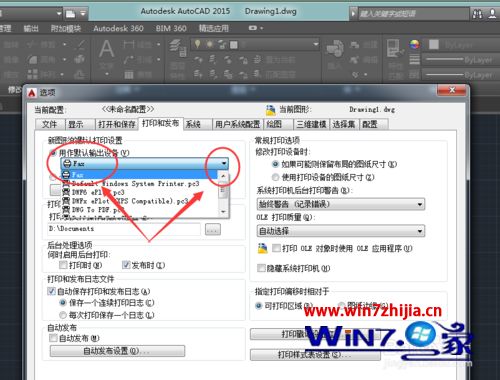Click the printer list scrollbar down arrow
Image resolution: width=500 pixels, height=380 pixels.
pos(223,212)
